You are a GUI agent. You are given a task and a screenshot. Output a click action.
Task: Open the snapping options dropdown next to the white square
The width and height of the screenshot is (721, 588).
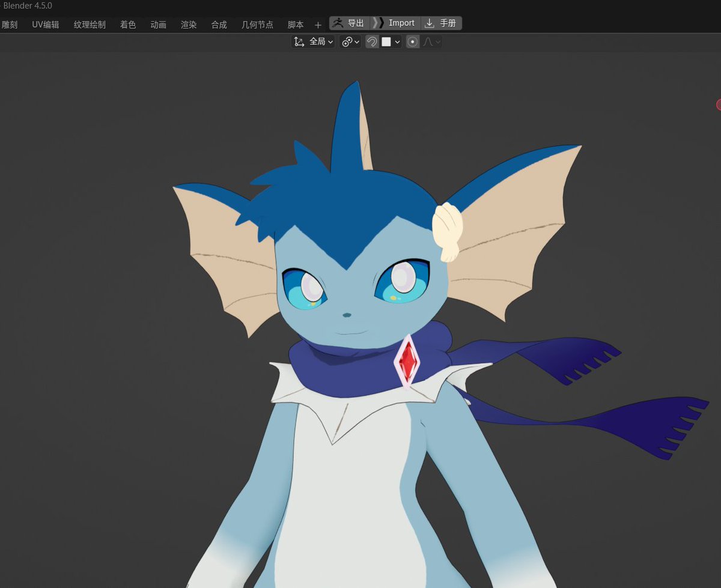point(391,41)
